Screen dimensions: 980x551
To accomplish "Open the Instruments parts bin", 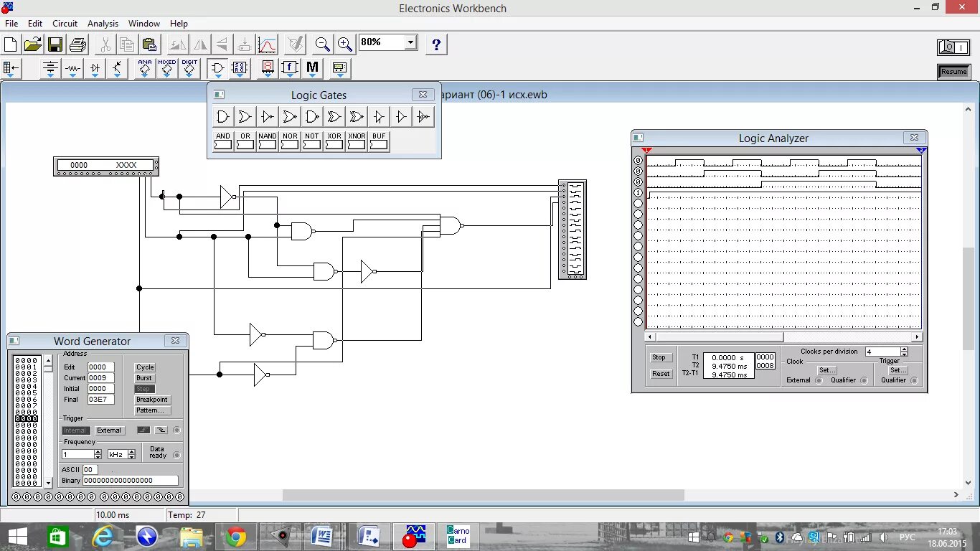I will (339, 69).
